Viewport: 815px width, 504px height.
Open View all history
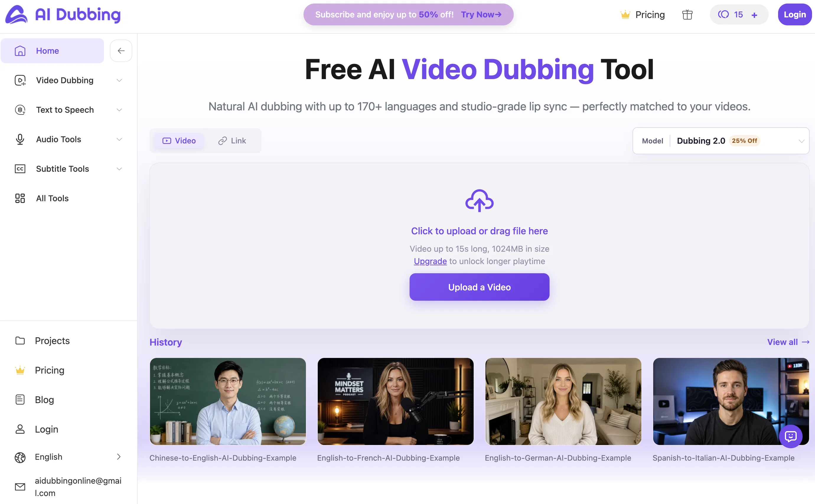[788, 342]
